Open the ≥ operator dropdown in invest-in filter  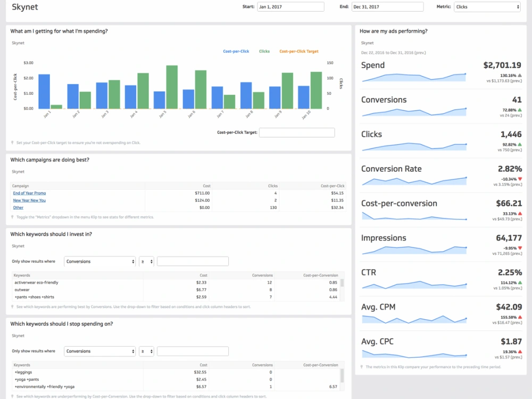[x=146, y=261]
